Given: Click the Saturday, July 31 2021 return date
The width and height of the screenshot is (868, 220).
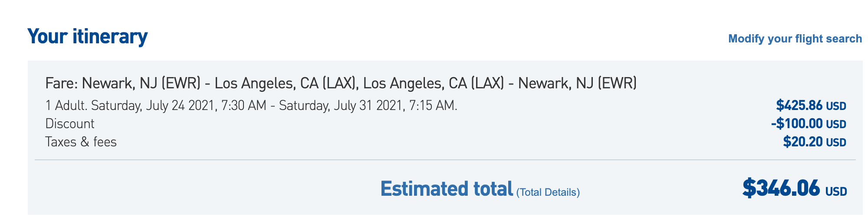Looking at the screenshot, I should [342, 106].
